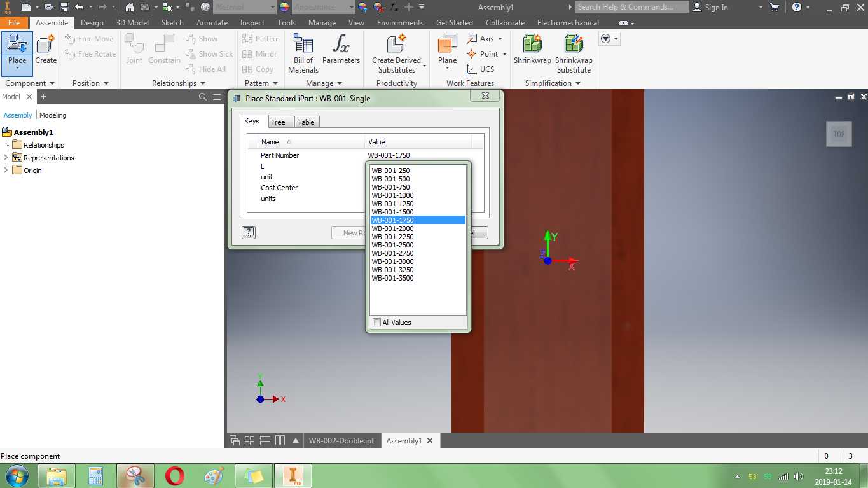This screenshot has width=868, height=488.
Task: Click the browser search magnifier icon
Action: click(203, 97)
